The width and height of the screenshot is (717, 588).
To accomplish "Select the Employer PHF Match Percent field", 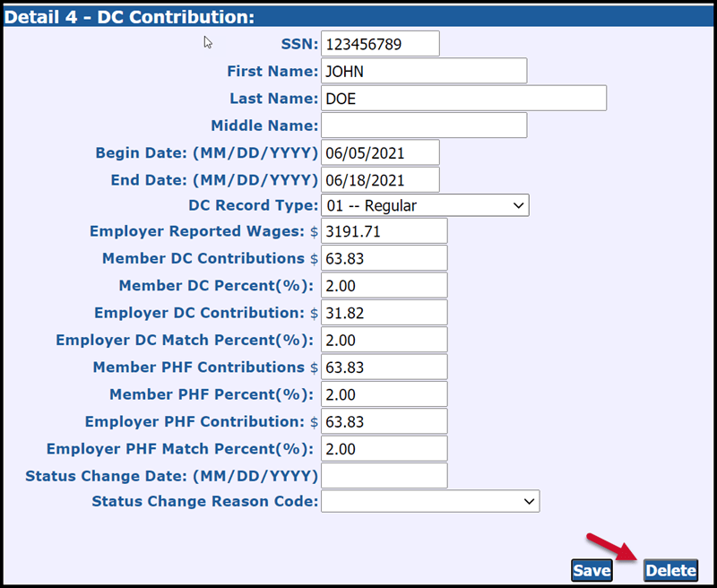I will coord(384,448).
